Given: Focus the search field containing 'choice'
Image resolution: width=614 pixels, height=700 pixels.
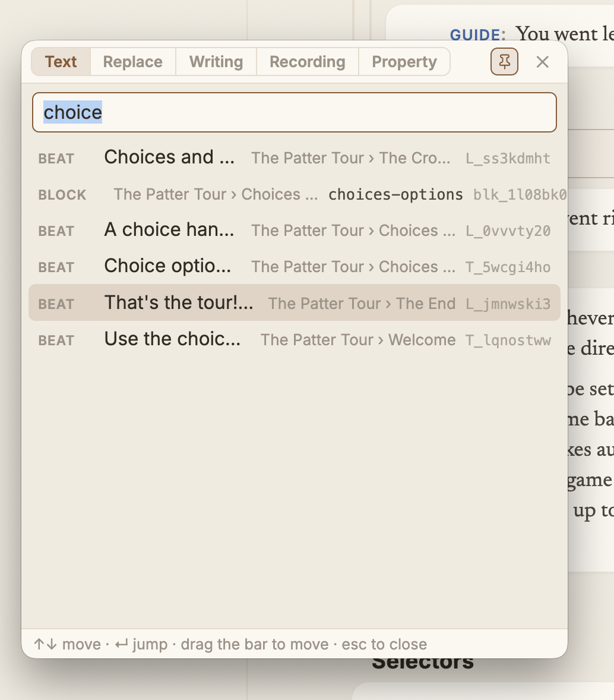Looking at the screenshot, I should (x=295, y=112).
